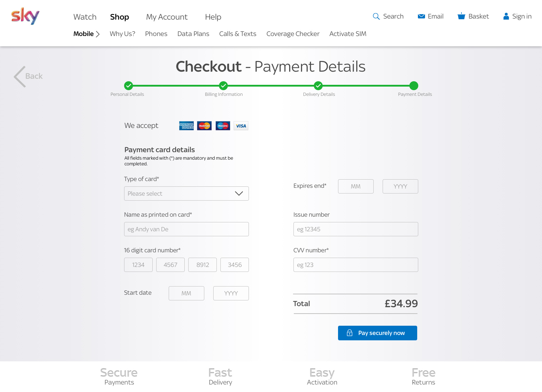Open the Coverage Checker tab
The width and height of the screenshot is (542, 392).
(x=293, y=34)
